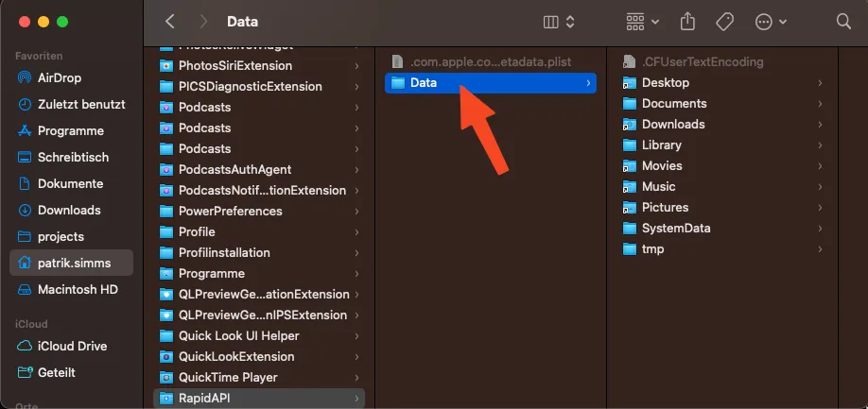Select the RapidAPI folder
Image resolution: width=868 pixels, height=409 pixels.
point(203,398)
